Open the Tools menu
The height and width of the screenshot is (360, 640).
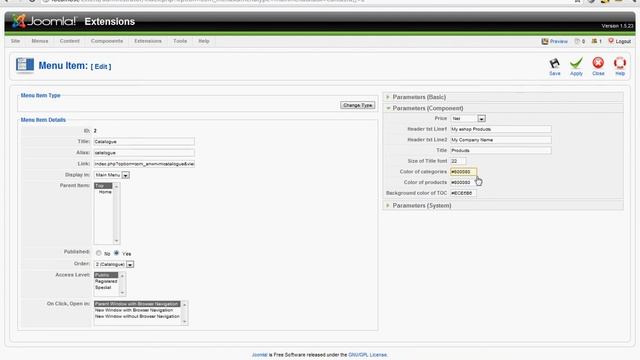click(x=180, y=41)
